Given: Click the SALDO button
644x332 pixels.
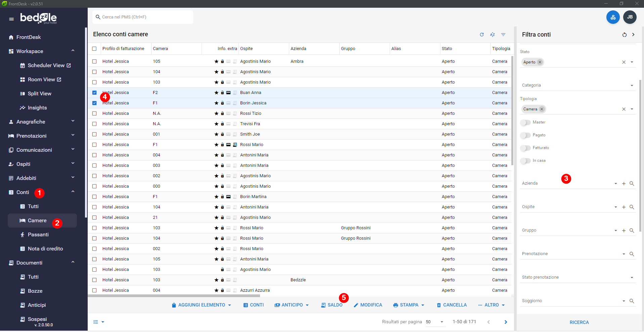Looking at the screenshot, I should click(x=332, y=305).
